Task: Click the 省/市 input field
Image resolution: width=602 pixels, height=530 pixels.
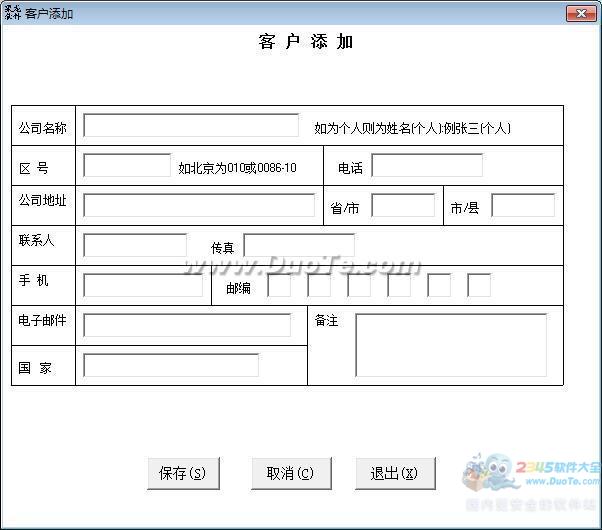Action: [403, 205]
